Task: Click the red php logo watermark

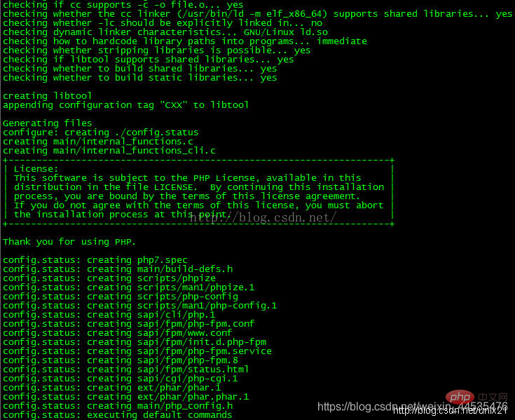Action: 460,398
